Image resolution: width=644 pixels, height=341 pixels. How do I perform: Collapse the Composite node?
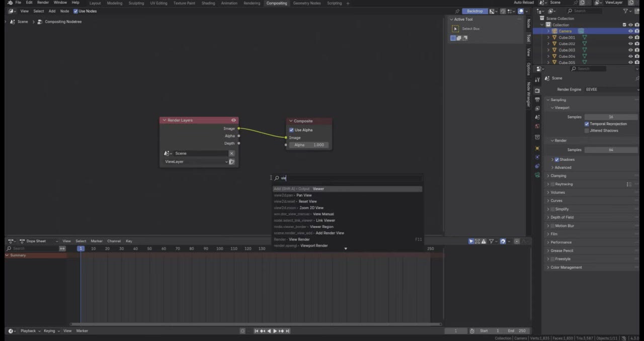(x=291, y=121)
